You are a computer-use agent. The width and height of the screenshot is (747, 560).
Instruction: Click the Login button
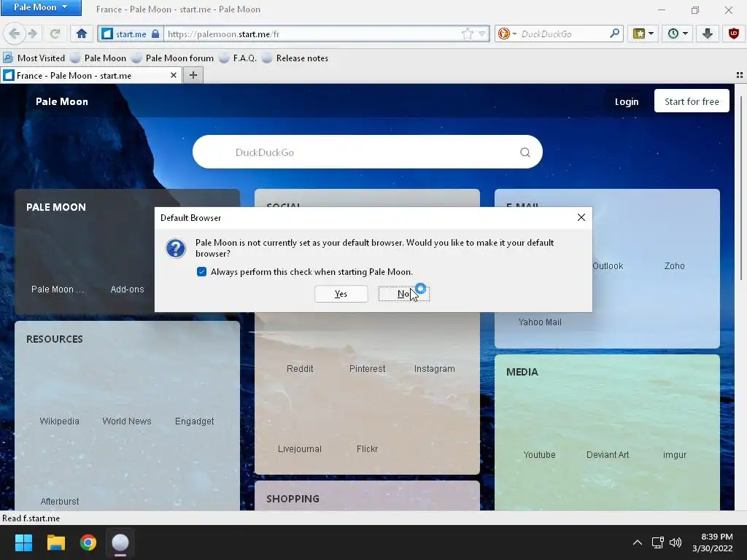pyautogui.click(x=627, y=101)
